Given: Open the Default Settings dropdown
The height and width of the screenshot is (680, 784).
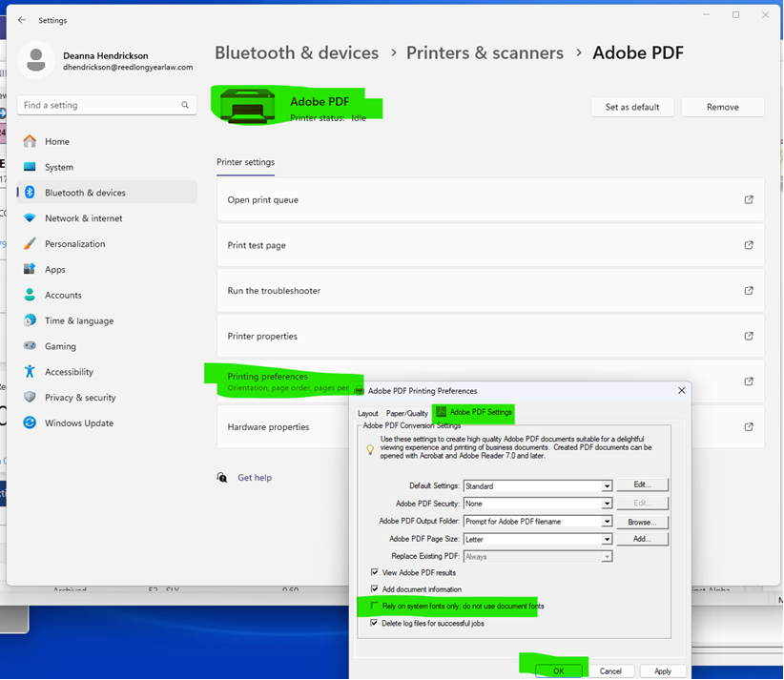Looking at the screenshot, I should pyautogui.click(x=606, y=484).
